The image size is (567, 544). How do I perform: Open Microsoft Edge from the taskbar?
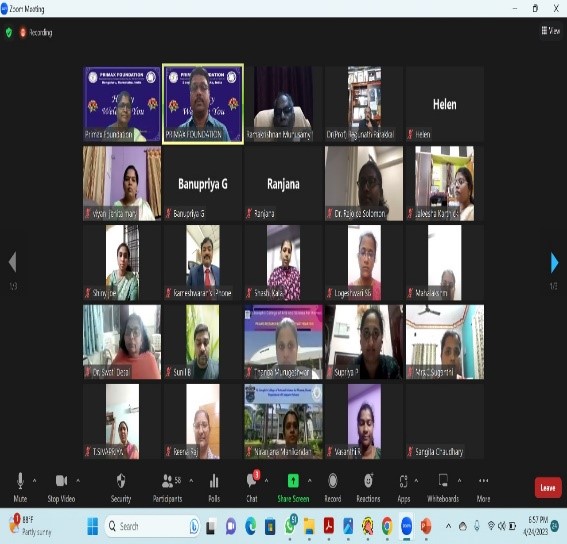pyautogui.click(x=251, y=526)
